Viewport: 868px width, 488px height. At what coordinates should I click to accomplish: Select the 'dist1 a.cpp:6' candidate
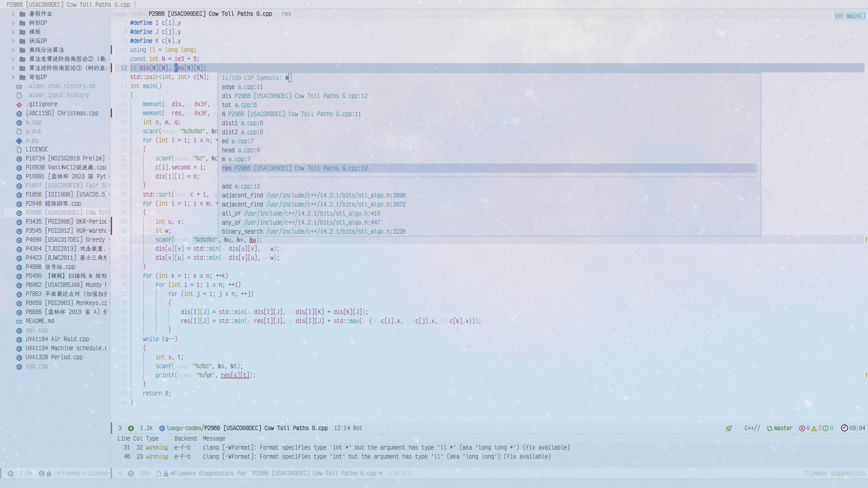489,123
